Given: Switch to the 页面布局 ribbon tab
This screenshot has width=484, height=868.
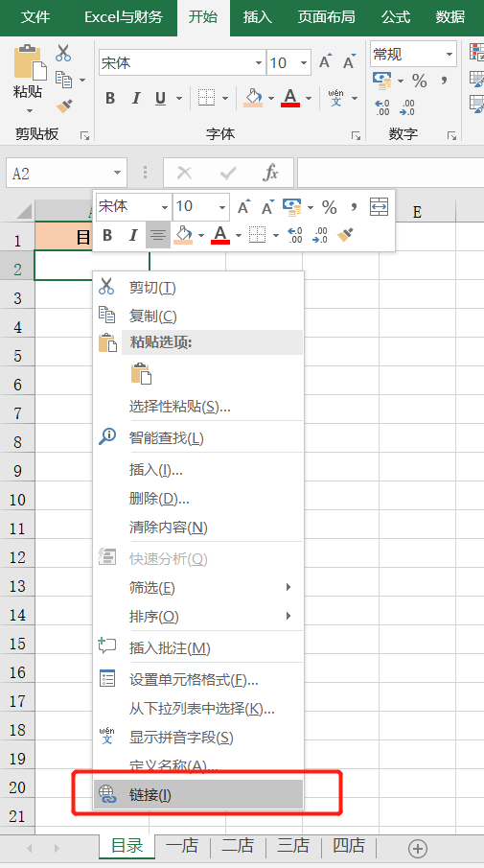Looking at the screenshot, I should (x=327, y=16).
